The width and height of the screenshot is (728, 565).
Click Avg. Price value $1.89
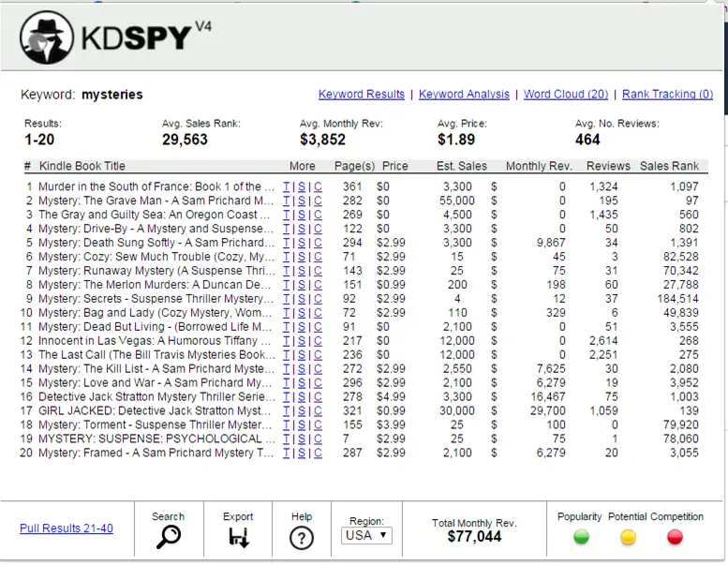(x=456, y=140)
